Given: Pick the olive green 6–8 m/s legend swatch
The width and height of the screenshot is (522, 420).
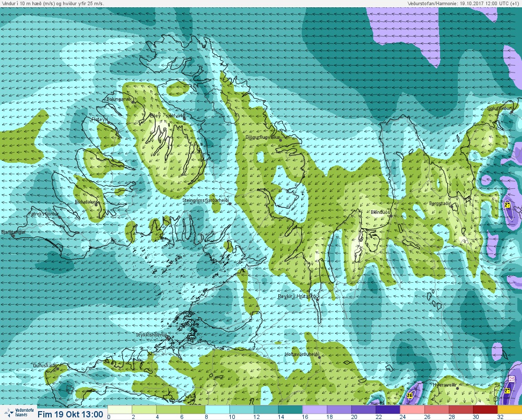Looking at the screenshot, I should 193,410.
